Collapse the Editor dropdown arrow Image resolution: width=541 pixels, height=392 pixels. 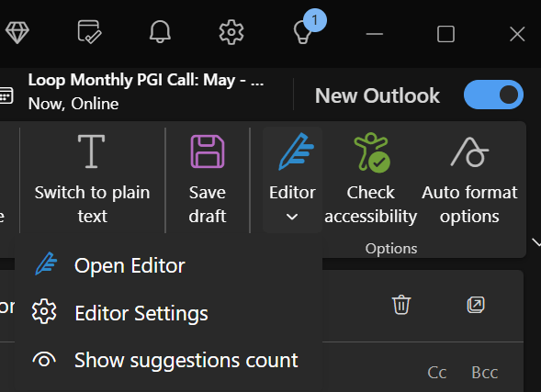coord(292,217)
